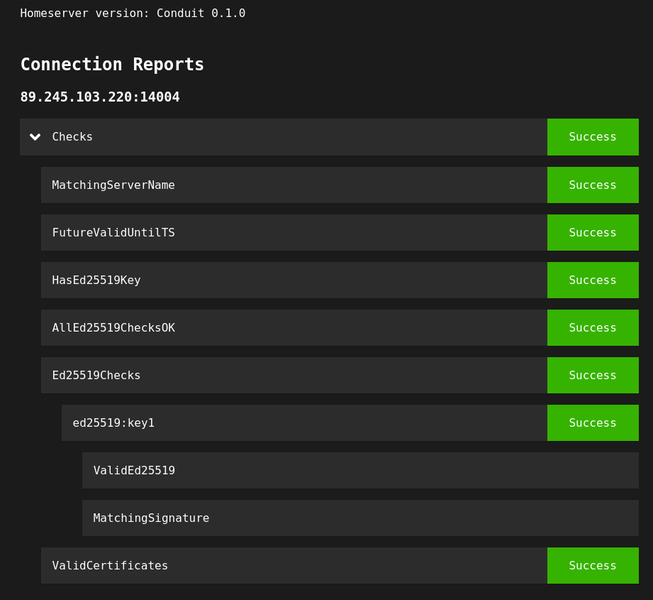Viewport: 653px width, 600px height.
Task: Collapse the Checks chevron arrow
Action: [x=35, y=137]
